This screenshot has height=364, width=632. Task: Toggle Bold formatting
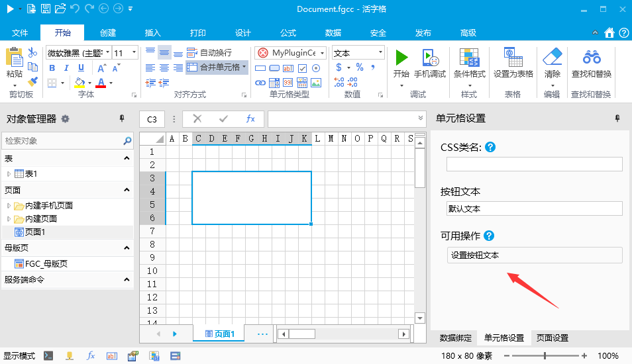(52, 68)
